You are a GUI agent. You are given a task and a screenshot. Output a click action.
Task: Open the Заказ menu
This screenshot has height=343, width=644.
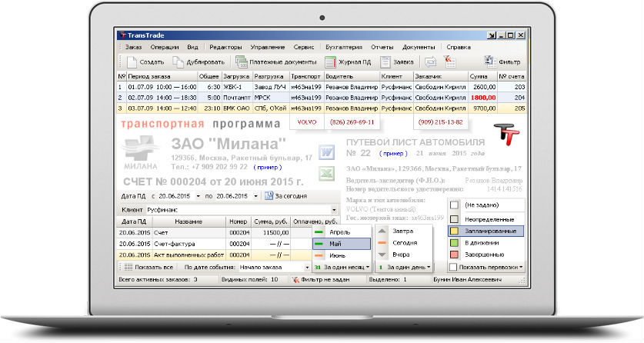coord(133,47)
